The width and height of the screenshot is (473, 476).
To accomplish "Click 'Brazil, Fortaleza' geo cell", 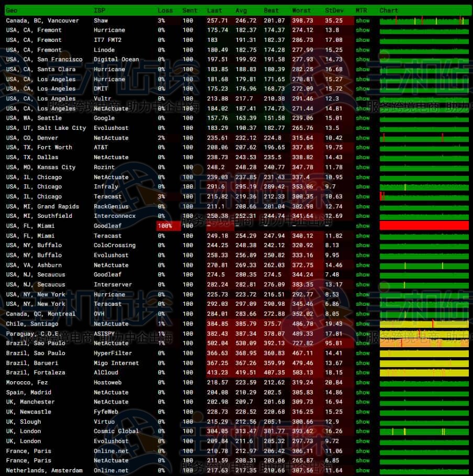I will (36, 373).
